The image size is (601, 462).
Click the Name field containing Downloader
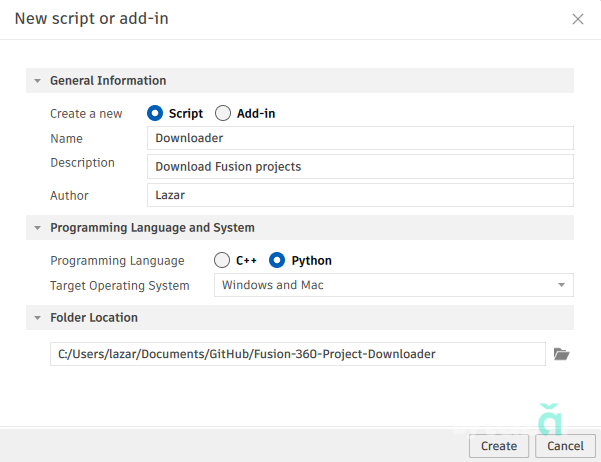[x=360, y=138]
